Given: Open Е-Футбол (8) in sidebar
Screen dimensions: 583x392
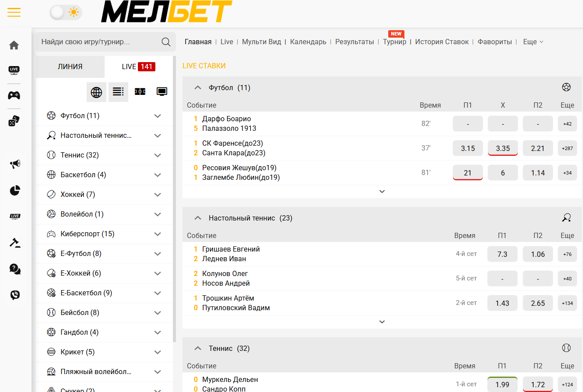Looking at the screenshot, I should pos(104,254).
